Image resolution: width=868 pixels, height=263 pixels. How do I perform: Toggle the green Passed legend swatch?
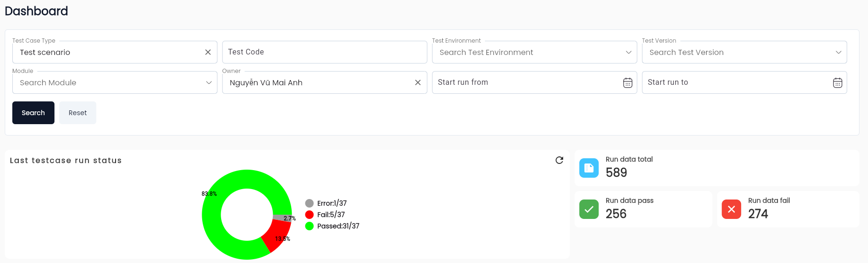pyautogui.click(x=309, y=226)
